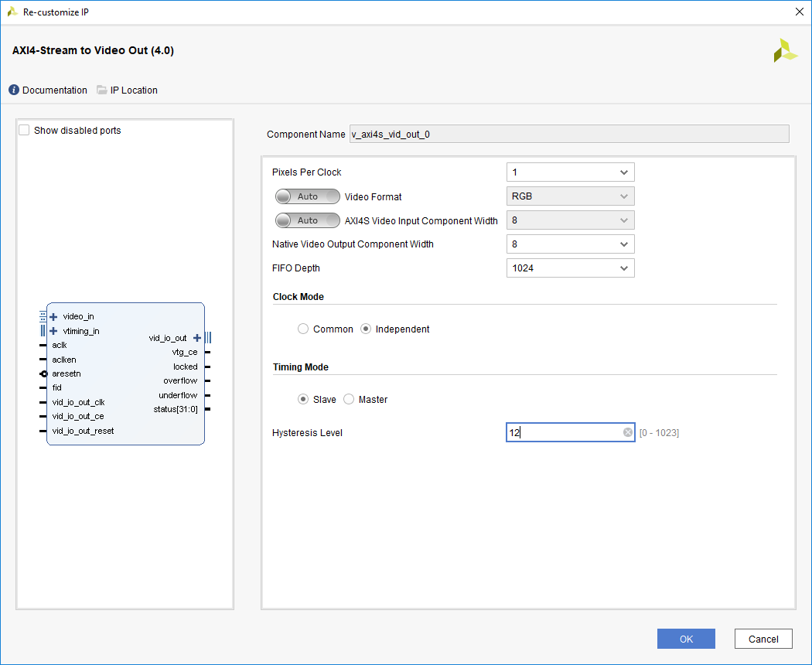Open the IP Location folder icon
The width and height of the screenshot is (812, 665).
click(x=102, y=90)
